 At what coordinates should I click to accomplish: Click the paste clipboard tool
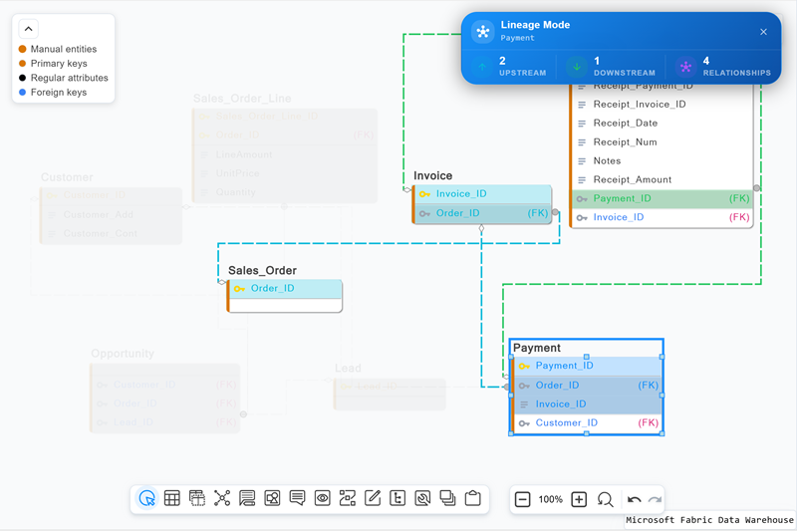point(472,498)
